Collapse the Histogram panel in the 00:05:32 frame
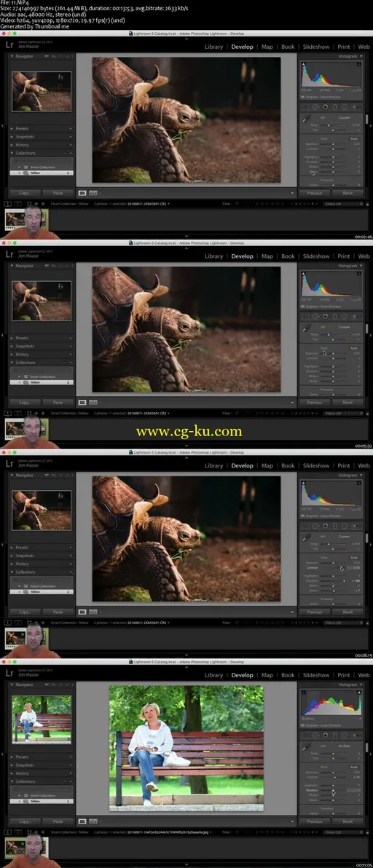Viewport: 373px width, 868px height. (x=361, y=266)
